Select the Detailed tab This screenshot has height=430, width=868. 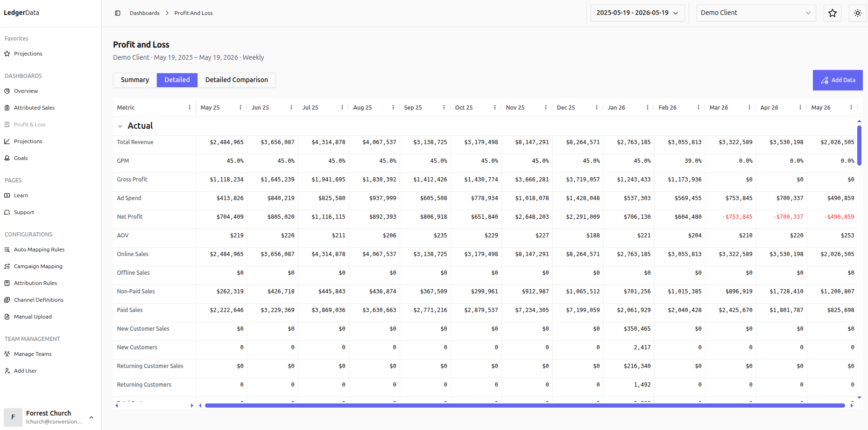177,80
